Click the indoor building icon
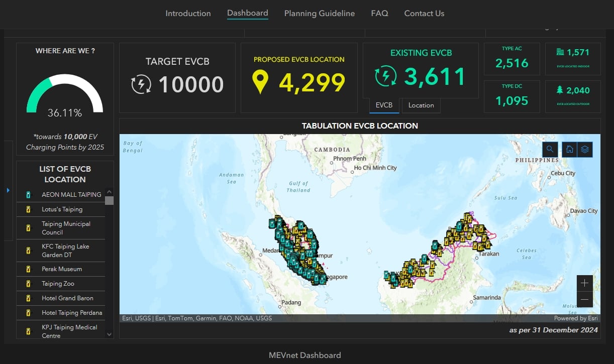 click(560, 52)
